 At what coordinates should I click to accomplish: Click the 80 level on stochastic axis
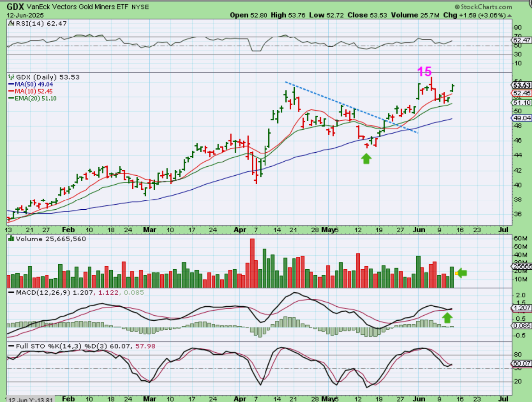click(518, 354)
